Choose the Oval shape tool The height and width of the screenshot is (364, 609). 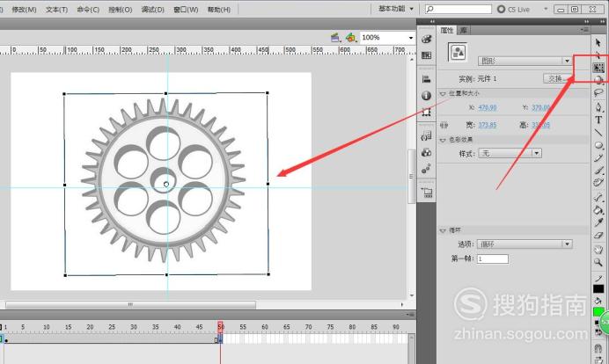point(598,146)
